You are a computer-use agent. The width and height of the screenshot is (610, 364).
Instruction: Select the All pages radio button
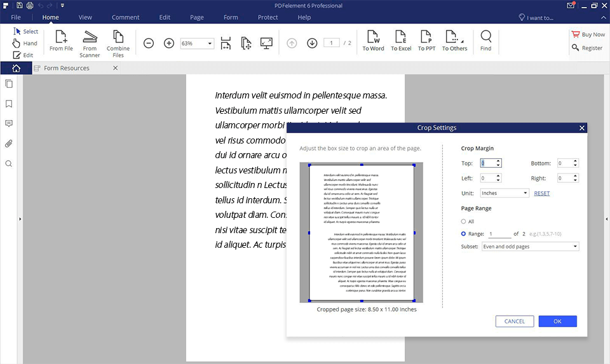tap(464, 222)
